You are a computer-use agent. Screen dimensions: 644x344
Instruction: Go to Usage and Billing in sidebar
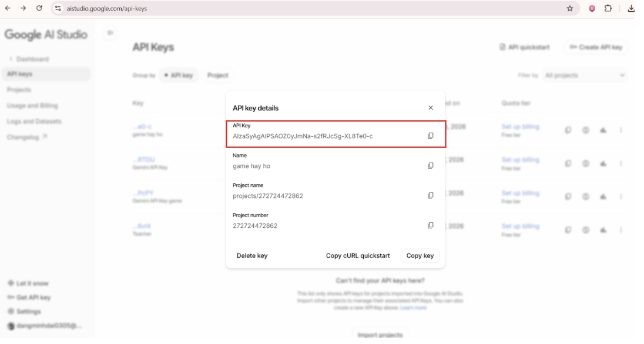point(32,106)
